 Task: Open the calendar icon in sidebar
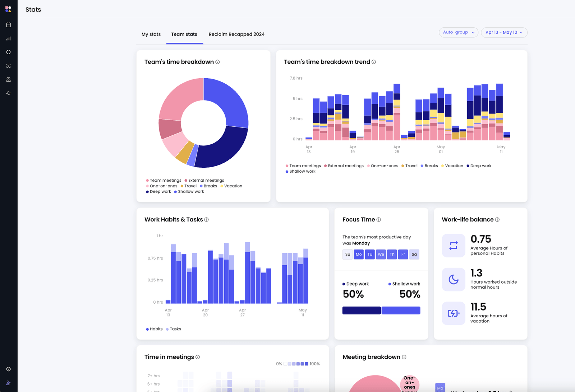(x=9, y=25)
